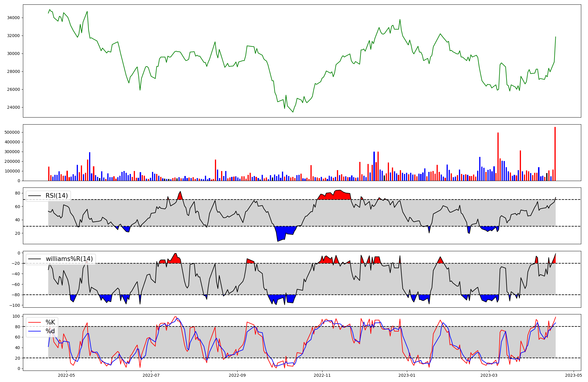
Task: Click the 2022-09 x-axis date label
Action: coord(237,375)
